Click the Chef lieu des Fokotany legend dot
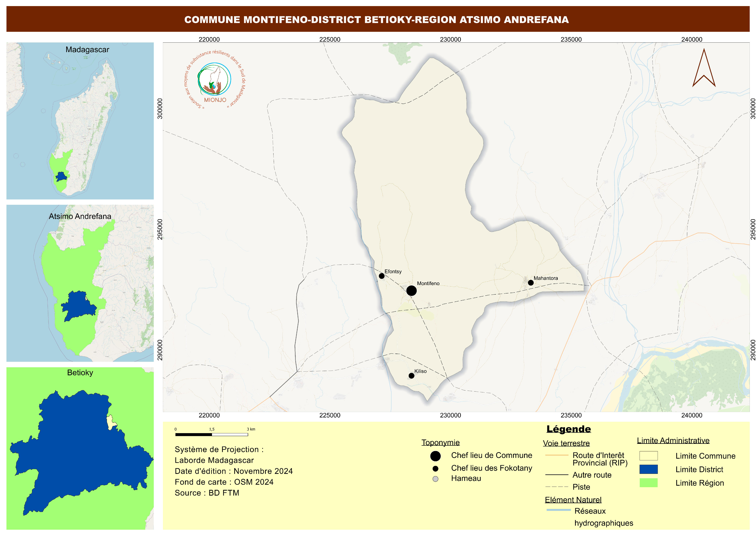The height and width of the screenshot is (534, 756). (x=435, y=469)
